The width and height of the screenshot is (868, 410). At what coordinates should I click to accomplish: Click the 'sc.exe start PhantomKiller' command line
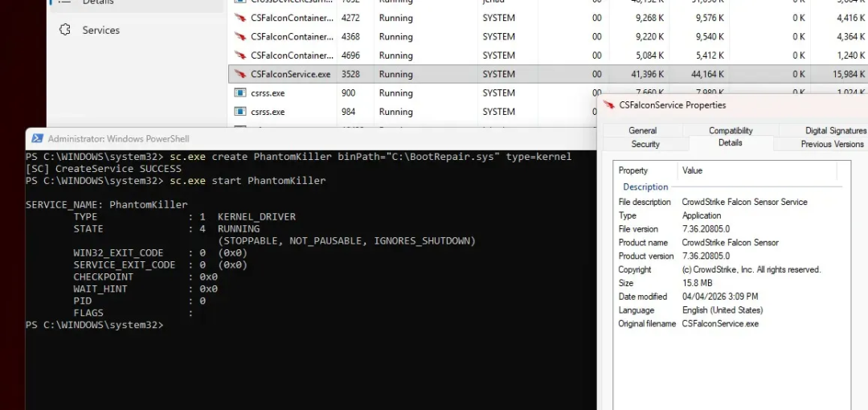(175, 181)
